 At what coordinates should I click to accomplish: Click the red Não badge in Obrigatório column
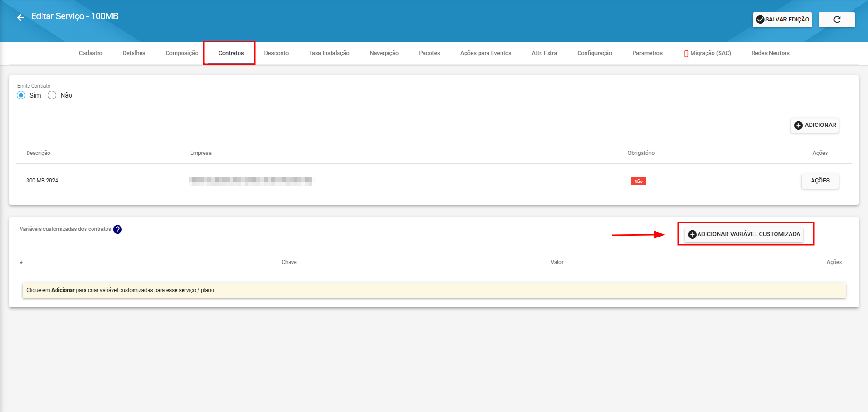638,181
